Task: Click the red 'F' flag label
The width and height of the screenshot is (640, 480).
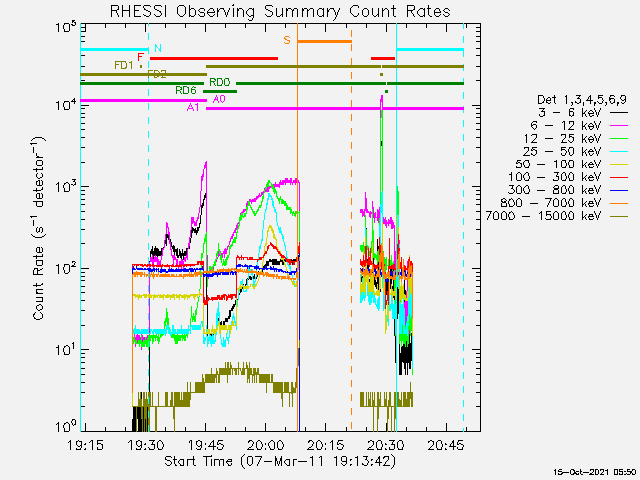Action: (141, 57)
